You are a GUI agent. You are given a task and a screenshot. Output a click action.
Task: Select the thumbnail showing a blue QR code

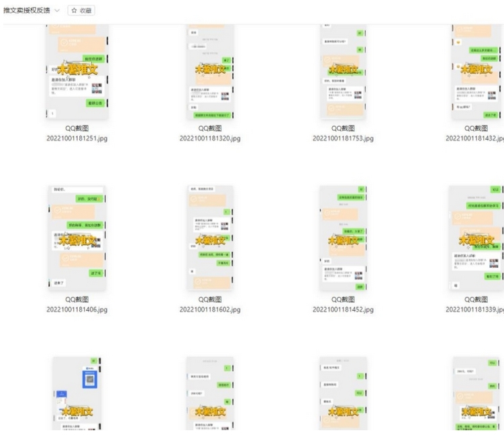77,393
